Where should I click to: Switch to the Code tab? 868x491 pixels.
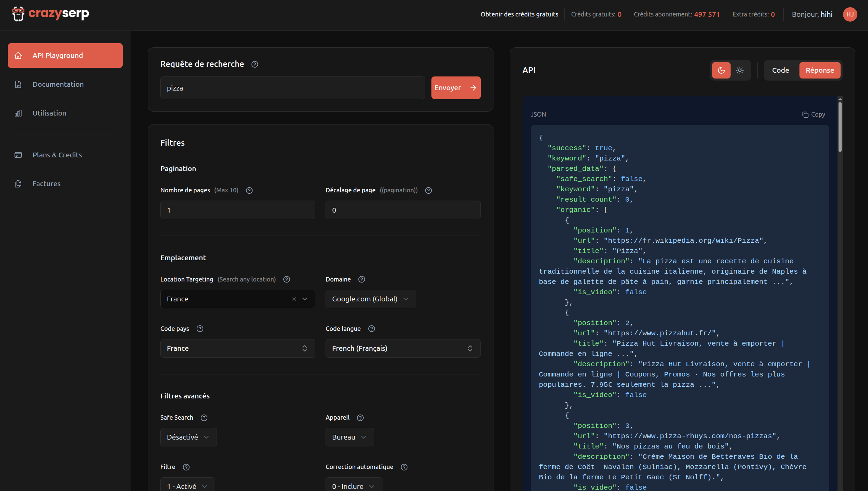[x=780, y=70]
